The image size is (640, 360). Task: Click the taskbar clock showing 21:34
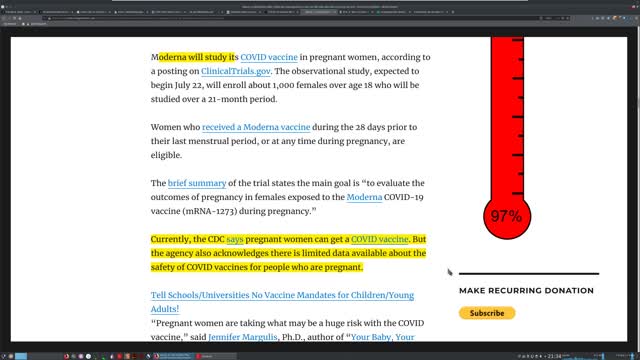pos(554,356)
